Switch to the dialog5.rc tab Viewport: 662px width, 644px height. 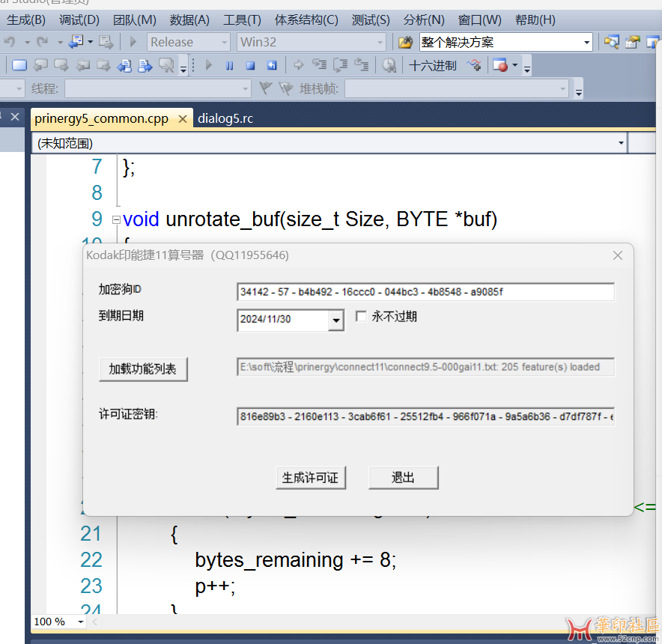(x=225, y=118)
